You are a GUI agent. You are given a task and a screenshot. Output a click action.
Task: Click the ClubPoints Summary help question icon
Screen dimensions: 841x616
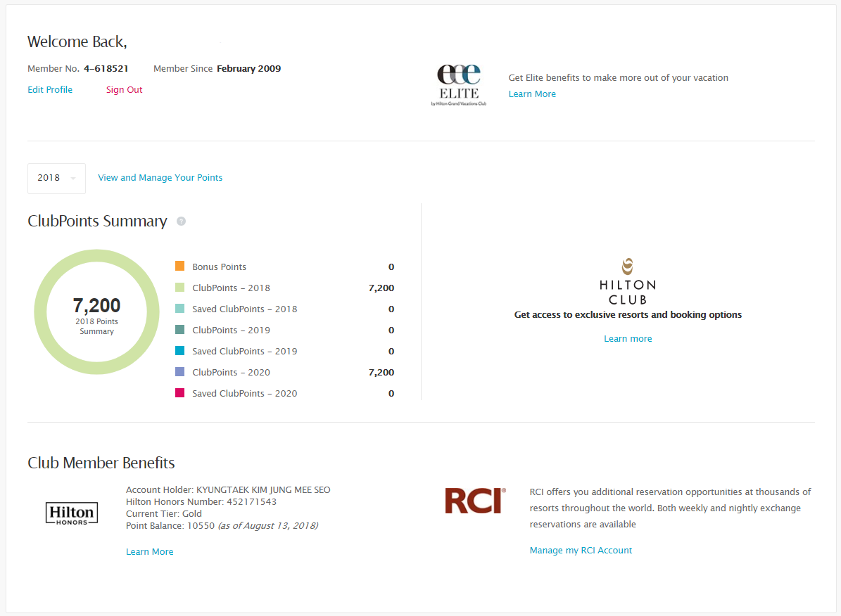point(182,222)
